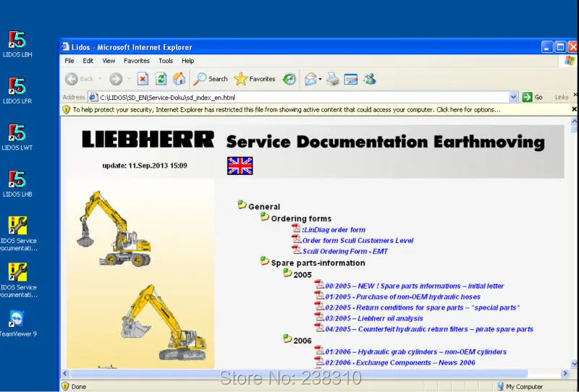Viewport: 579px width, 392px height.
Task: Click the update: 11.Sep.2013 15:09 text
Action: pyautogui.click(x=145, y=166)
